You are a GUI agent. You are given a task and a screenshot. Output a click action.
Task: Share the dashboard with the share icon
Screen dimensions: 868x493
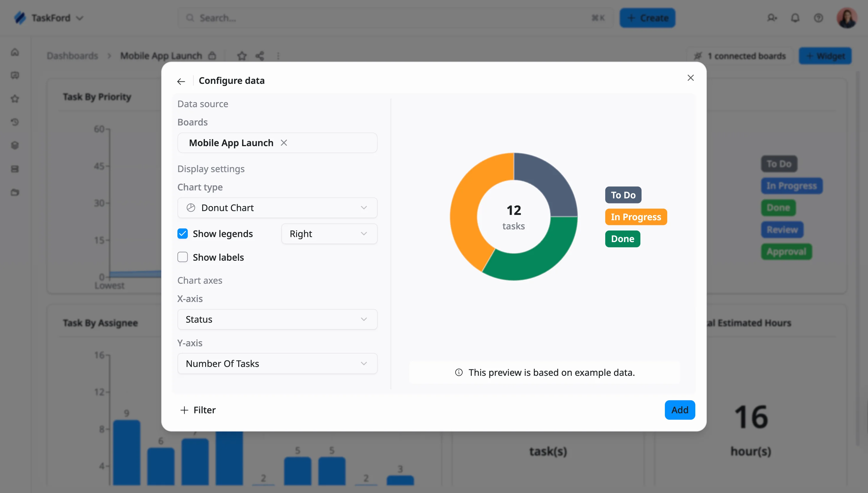[260, 56]
